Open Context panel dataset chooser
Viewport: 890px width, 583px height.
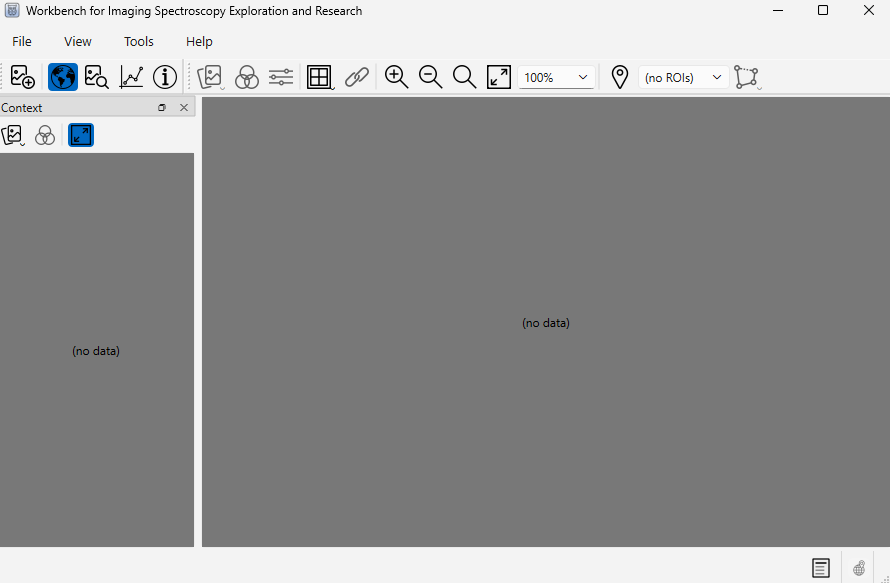click(14, 135)
